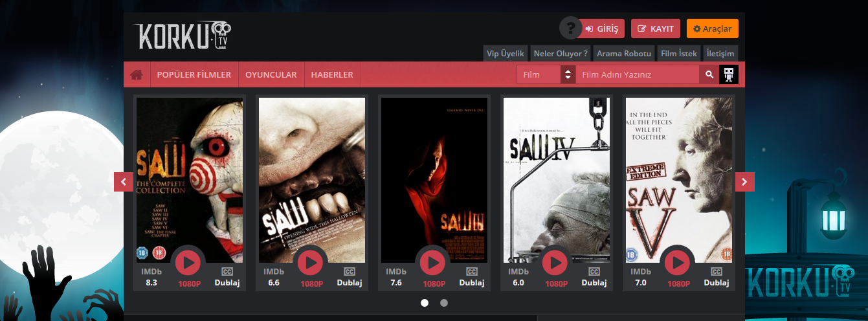
Task: Click the robot icon beside search
Action: point(729,74)
